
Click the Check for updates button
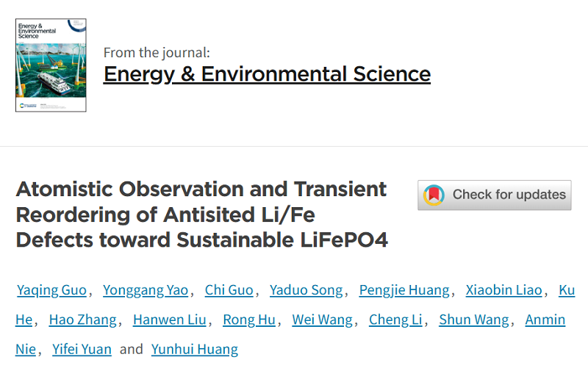(494, 195)
